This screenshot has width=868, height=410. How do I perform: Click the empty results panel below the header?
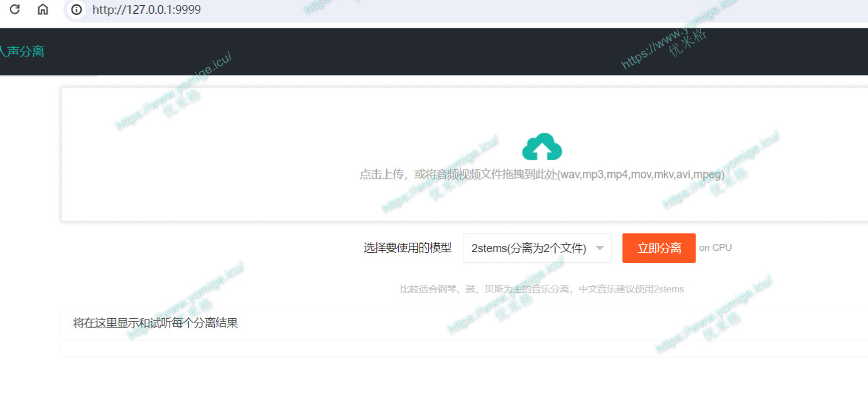tap(440, 348)
